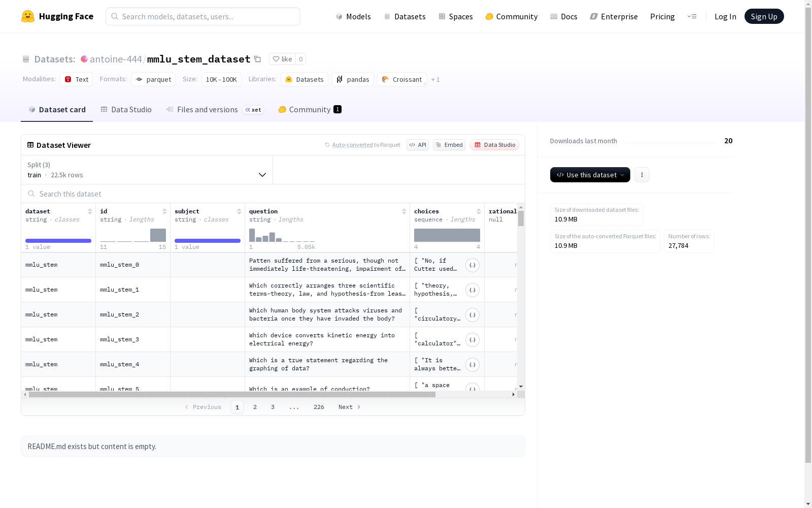Viewport: 812px width, 508px height.
Task: Open Docs in the top navigation
Action: 563,16
